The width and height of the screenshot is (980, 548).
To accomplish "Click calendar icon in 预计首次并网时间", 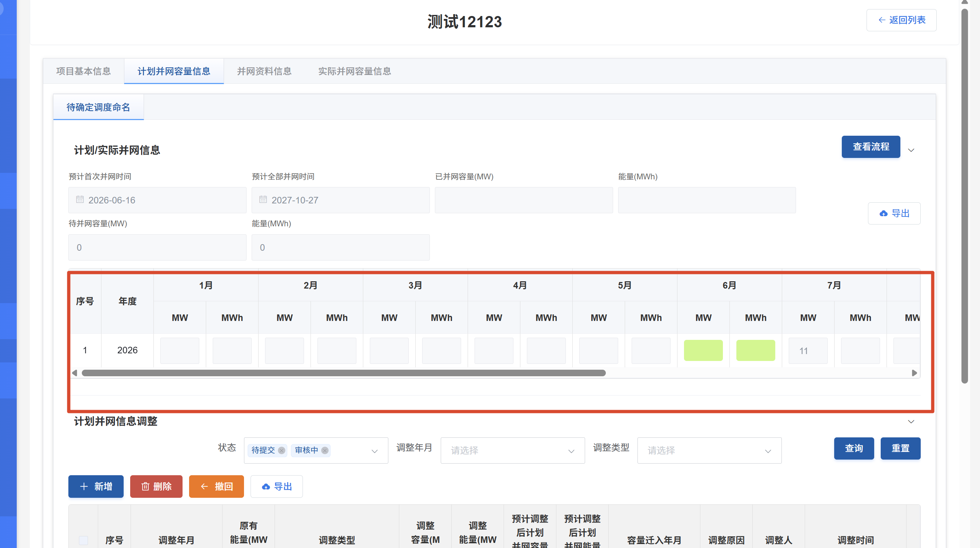I will tap(80, 199).
